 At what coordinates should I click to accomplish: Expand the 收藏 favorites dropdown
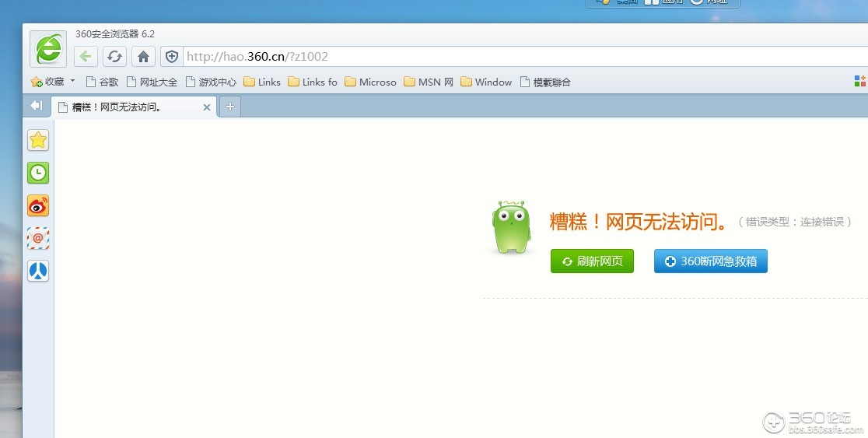coord(72,81)
